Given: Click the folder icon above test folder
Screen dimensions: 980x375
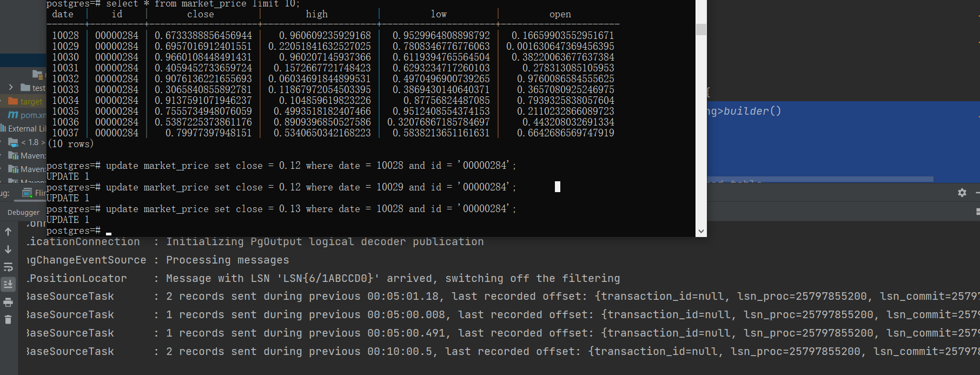Looking at the screenshot, I should coord(37,74).
